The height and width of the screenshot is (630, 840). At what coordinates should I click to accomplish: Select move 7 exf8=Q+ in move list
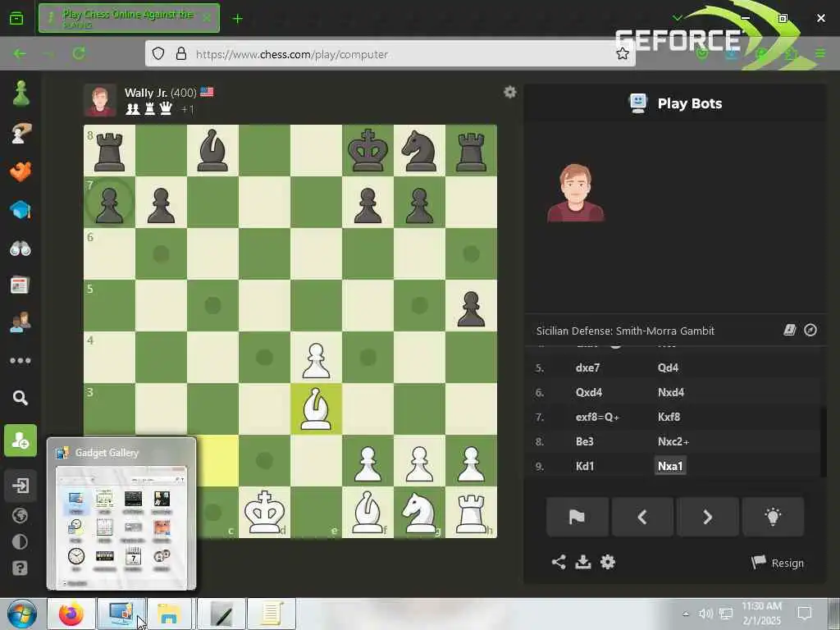[597, 417]
